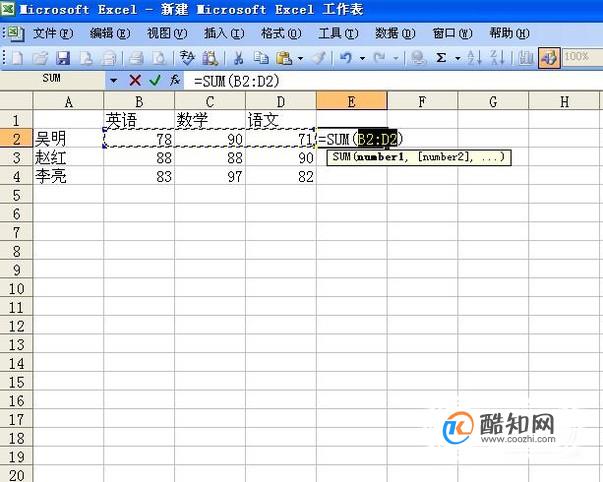
Task: Open the Zoom 100% combo box
Action: tap(582, 58)
